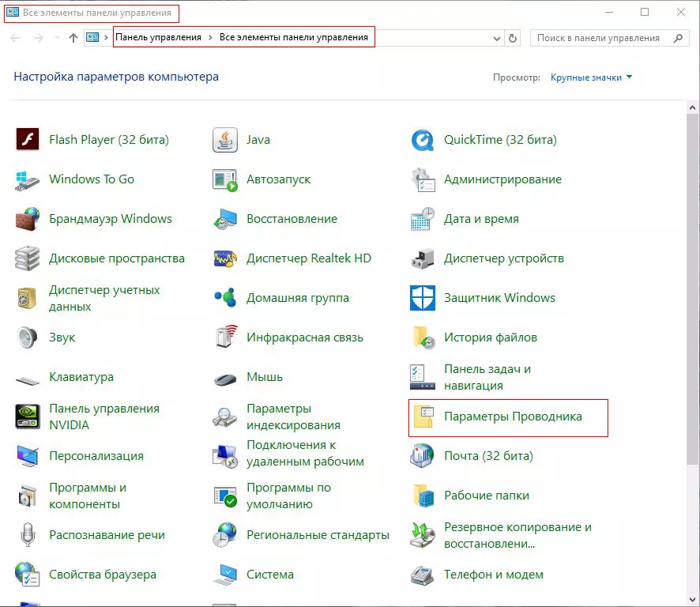The image size is (700, 607).
Task: Open the Автозапуск icon
Action: pos(225,179)
